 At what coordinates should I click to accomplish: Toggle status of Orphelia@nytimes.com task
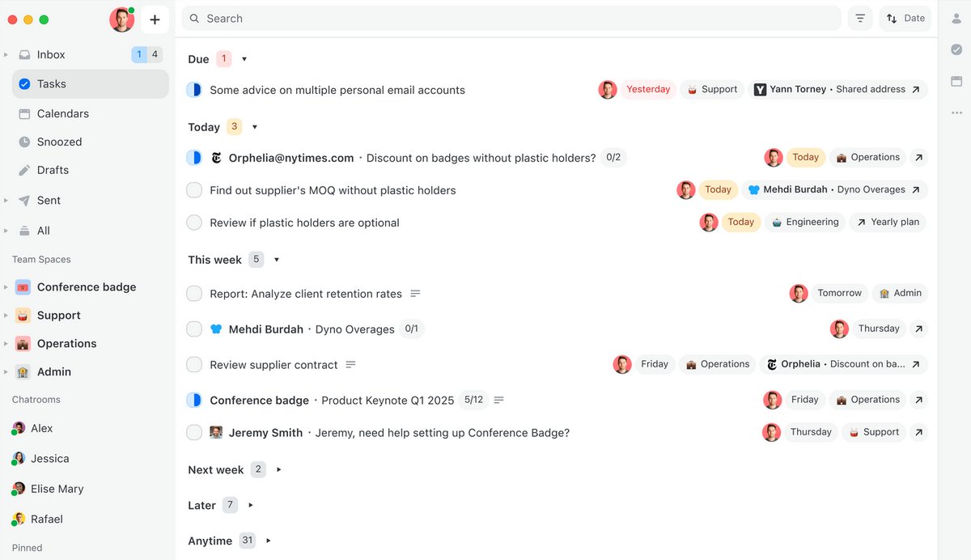tap(194, 158)
